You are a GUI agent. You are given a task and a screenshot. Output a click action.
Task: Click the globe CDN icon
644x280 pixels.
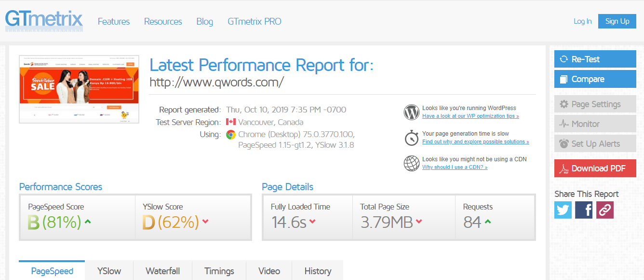point(411,163)
